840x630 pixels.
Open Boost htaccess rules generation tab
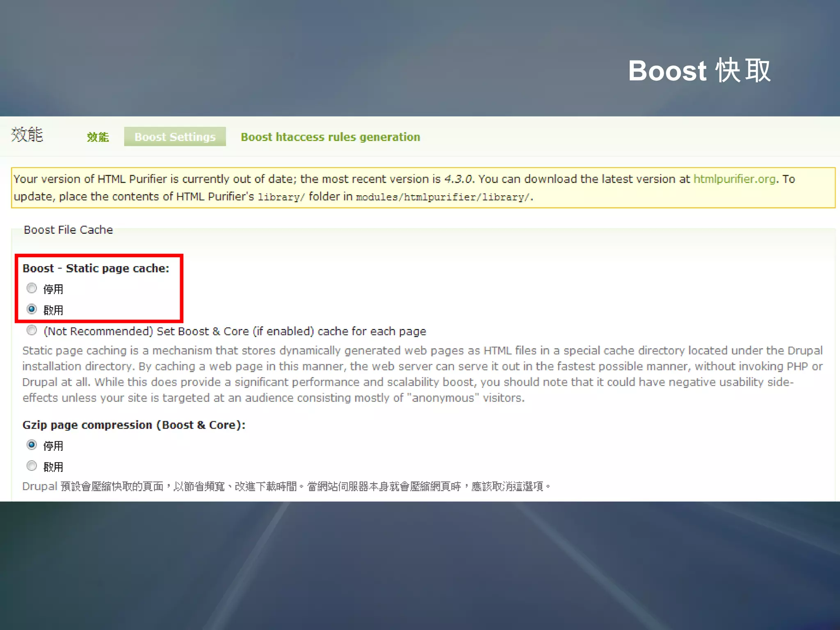pos(331,137)
